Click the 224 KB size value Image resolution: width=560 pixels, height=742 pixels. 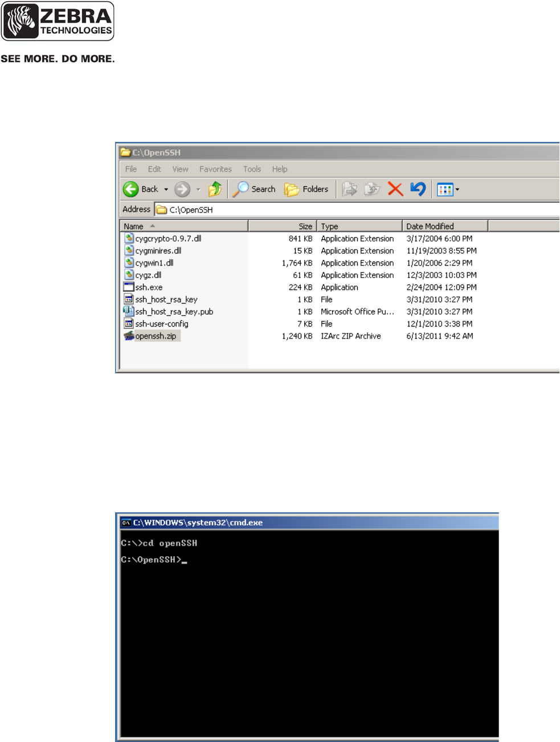click(x=300, y=288)
